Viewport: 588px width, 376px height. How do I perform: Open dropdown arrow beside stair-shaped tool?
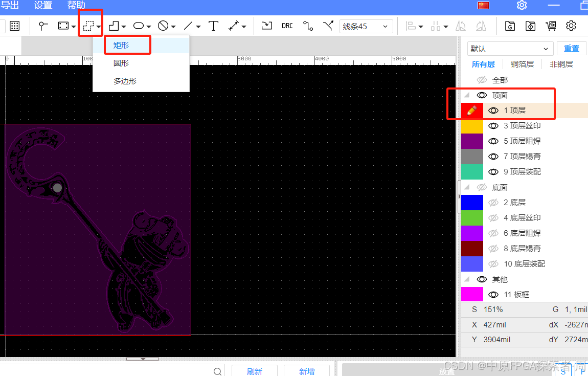124,27
